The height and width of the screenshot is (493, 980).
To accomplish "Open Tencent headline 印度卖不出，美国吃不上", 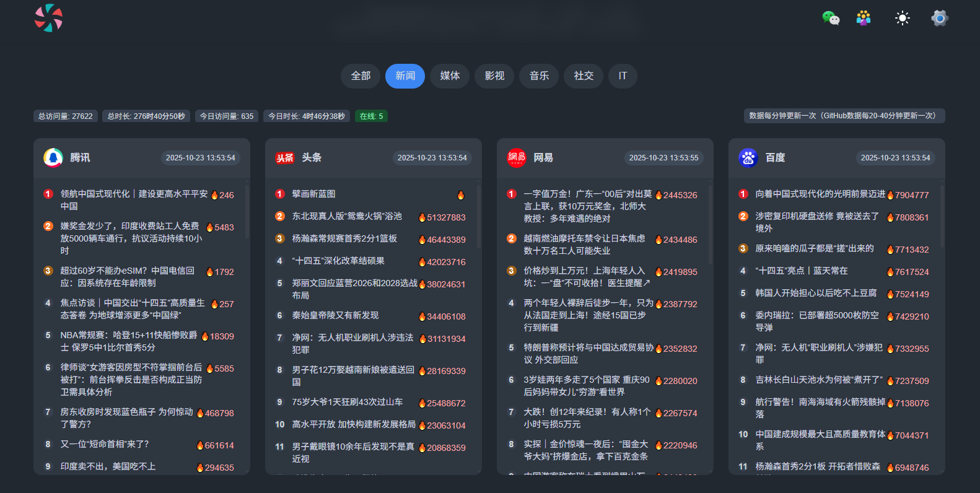I will 108,466.
